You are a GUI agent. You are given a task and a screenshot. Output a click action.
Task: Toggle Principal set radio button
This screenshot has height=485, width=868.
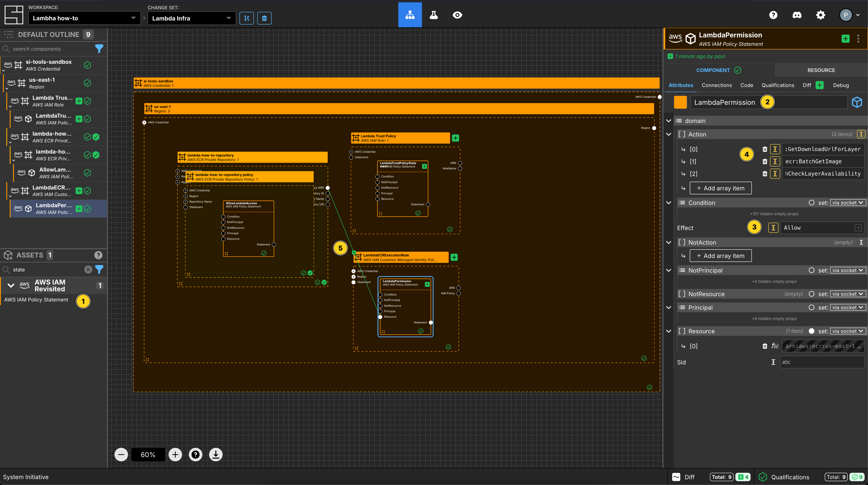pos(811,308)
